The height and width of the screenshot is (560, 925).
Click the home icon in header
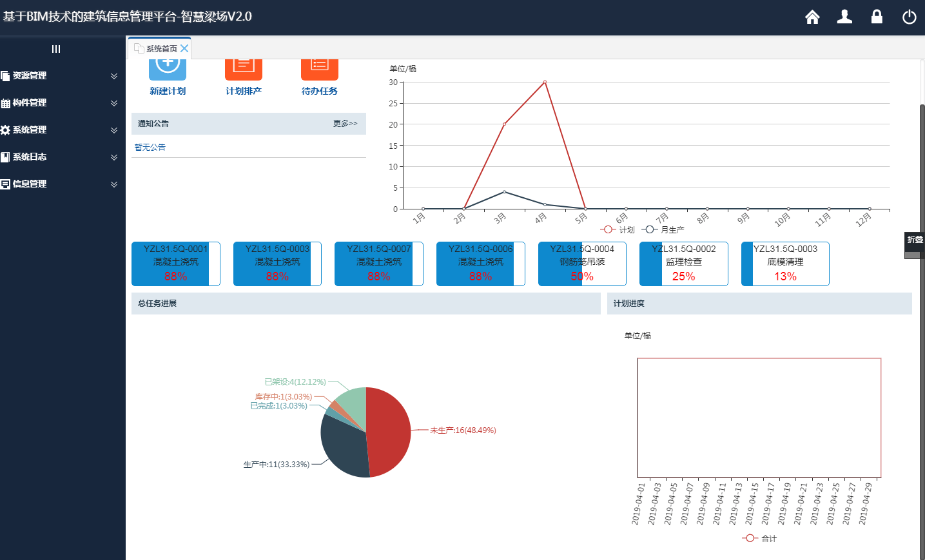click(812, 17)
